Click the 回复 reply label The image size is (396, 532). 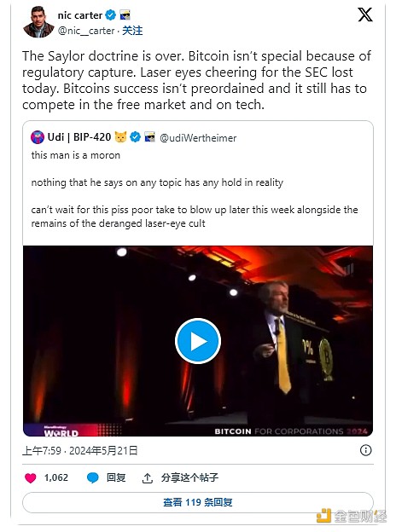(116, 477)
